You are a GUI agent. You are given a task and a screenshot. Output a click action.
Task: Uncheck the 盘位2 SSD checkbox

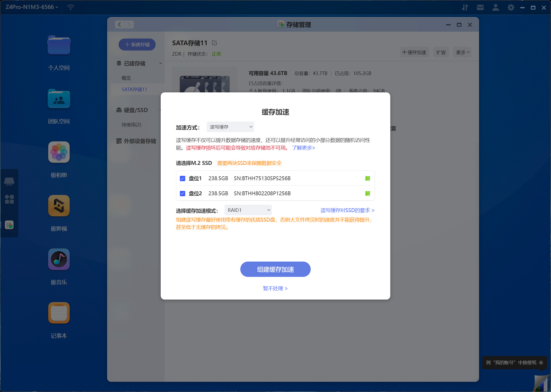tap(182, 193)
